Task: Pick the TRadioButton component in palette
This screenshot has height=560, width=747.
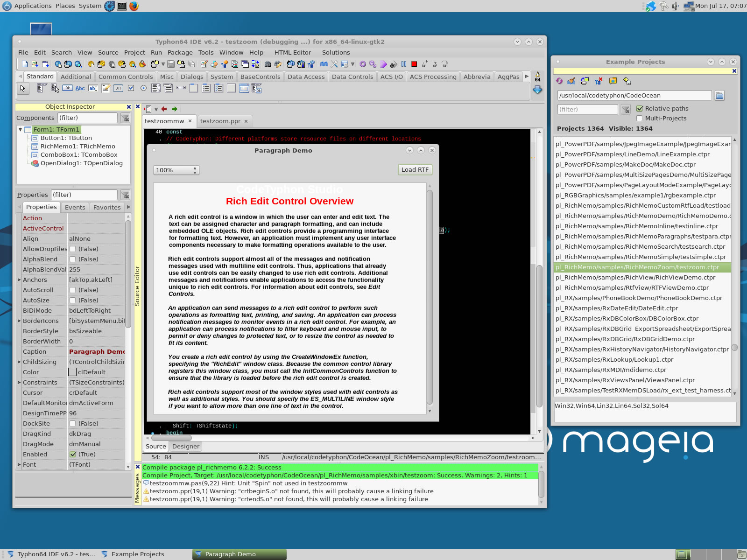Action: tap(143, 88)
